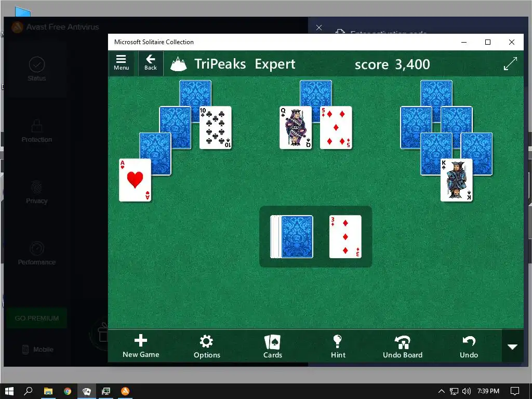Play the Ace of hearts card
The height and width of the screenshot is (399, 532).
pos(135,180)
